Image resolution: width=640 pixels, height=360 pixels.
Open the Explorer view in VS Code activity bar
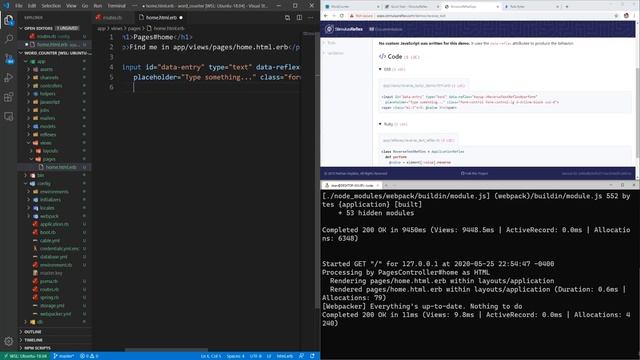click(9, 20)
